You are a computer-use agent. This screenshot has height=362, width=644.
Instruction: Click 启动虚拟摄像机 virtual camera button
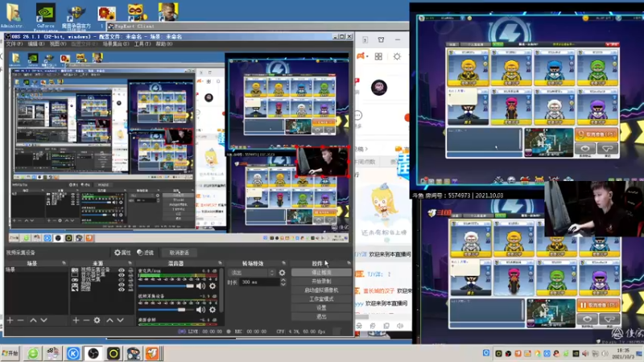[321, 290]
